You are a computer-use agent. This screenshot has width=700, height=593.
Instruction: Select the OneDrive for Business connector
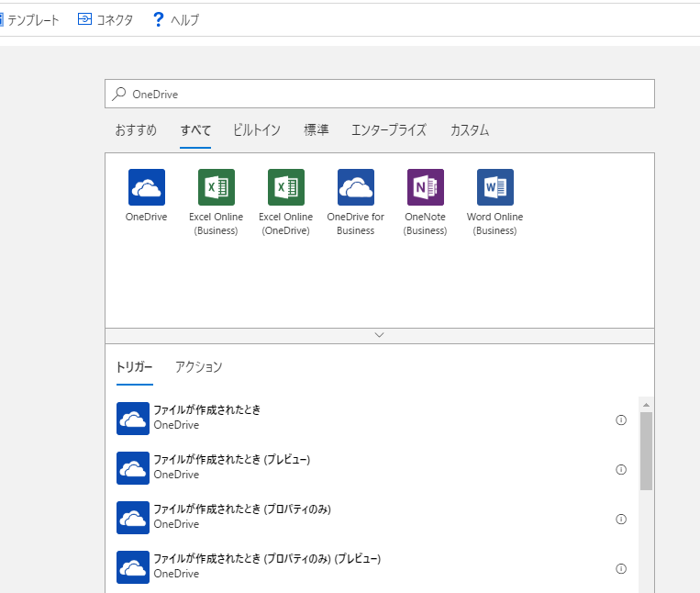[355, 202]
